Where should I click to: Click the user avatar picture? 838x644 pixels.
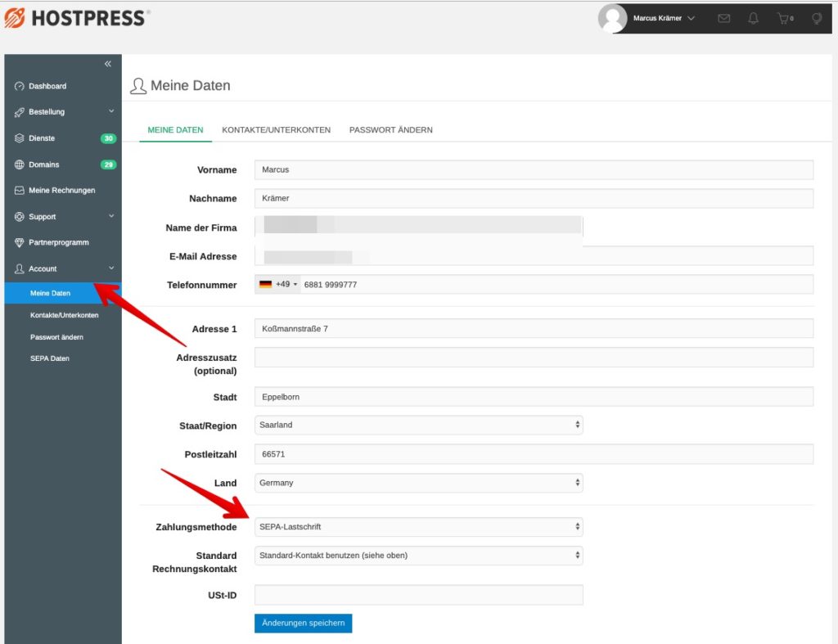612,18
